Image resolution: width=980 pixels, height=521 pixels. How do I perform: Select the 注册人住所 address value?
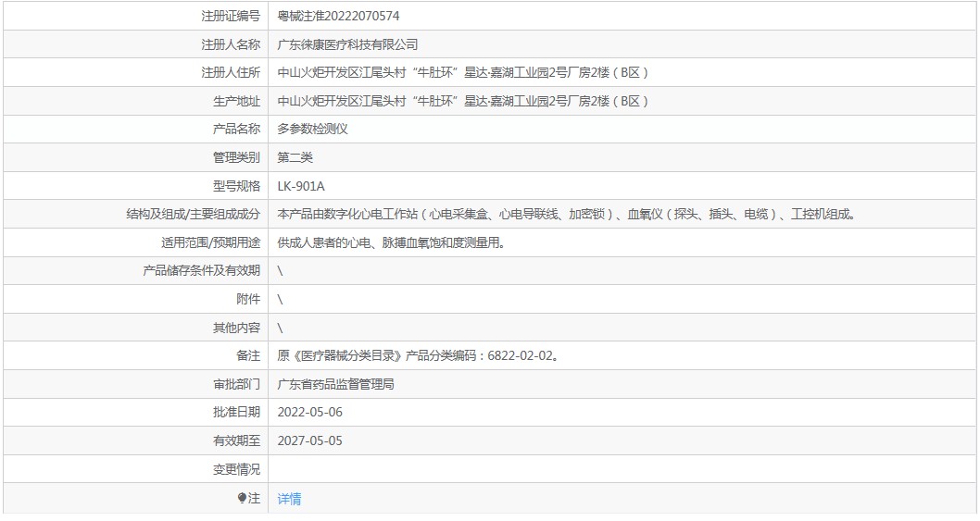click(x=462, y=72)
